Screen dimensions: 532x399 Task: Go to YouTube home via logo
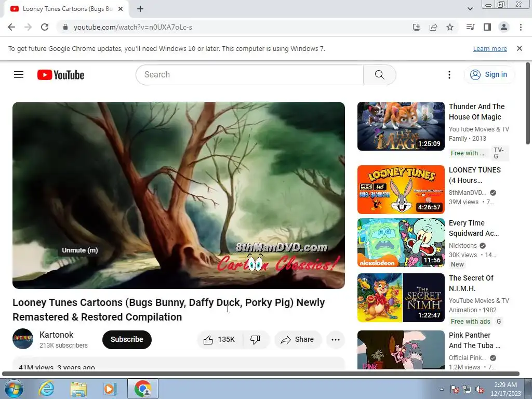[x=61, y=75]
